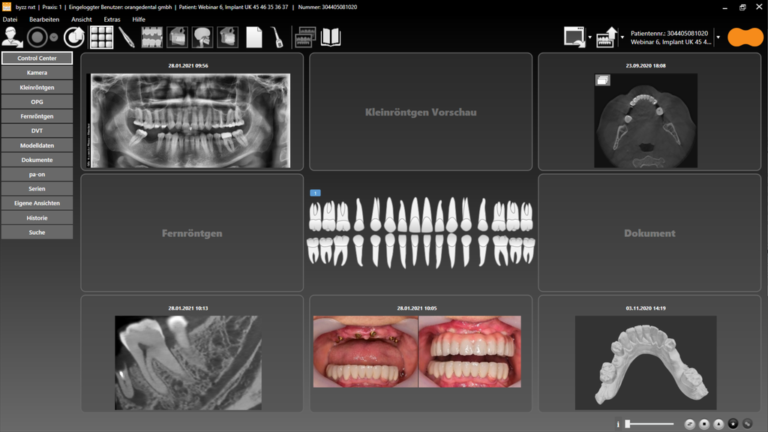Image resolution: width=768 pixels, height=432 pixels.
Task: Open the blank document icon
Action: 254,37
